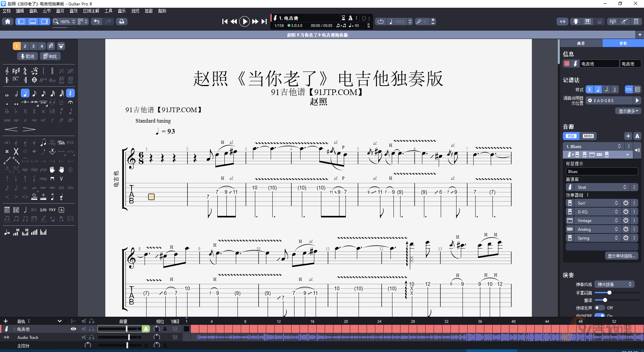Toggle the MIDI sound mode

click(x=588, y=136)
